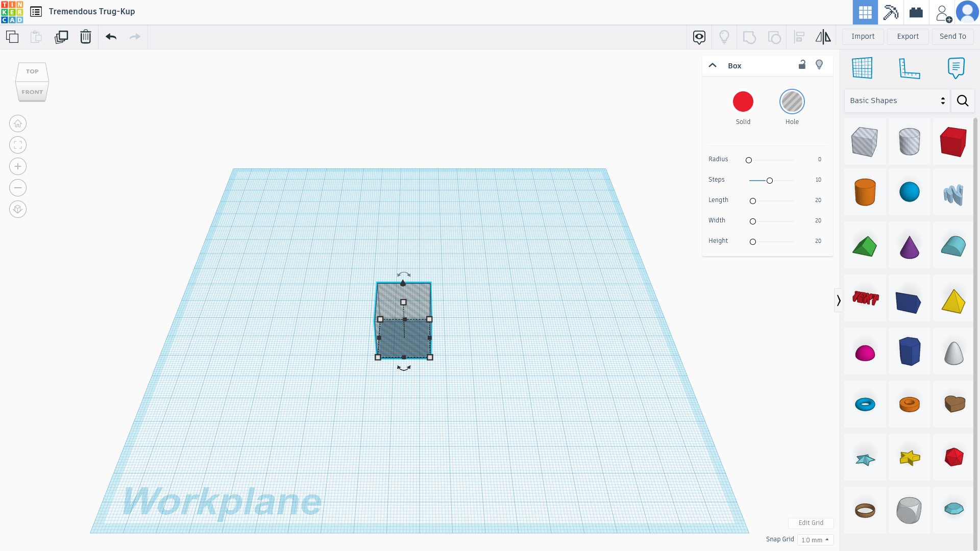The height and width of the screenshot is (551, 980).
Task: Click the Home view icon
Action: tap(17, 123)
